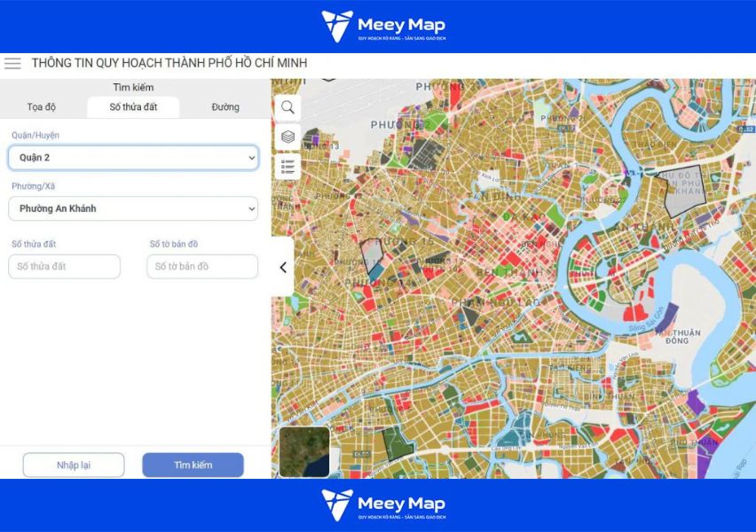Click the Tìm kiếm panel heading
The width and height of the screenshot is (756, 532).
pyautogui.click(x=134, y=87)
